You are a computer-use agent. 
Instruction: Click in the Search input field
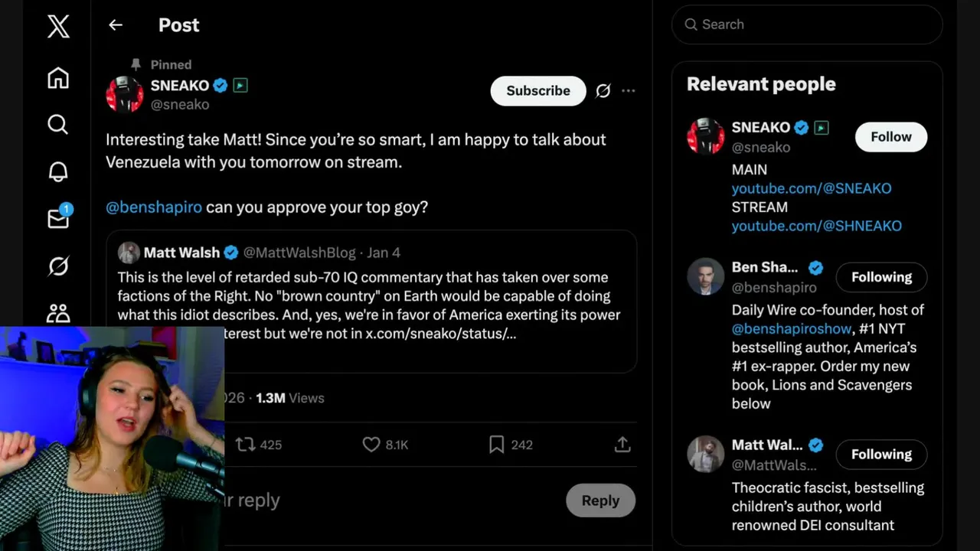(x=812, y=24)
